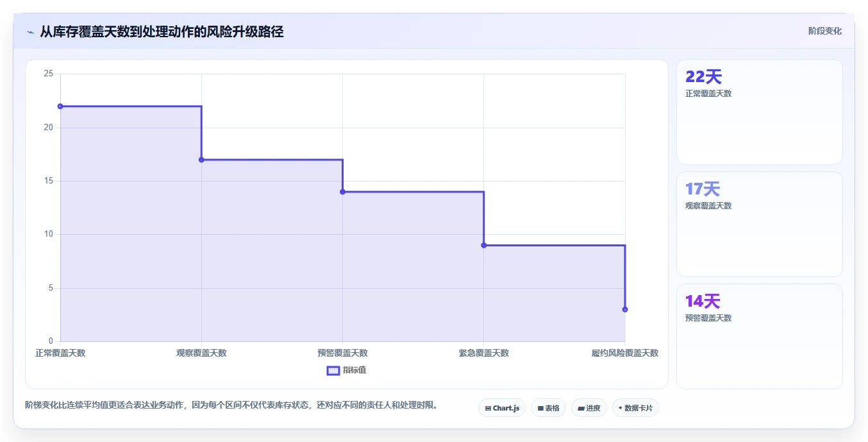
Task: Click y-axis value 25
Action: (x=48, y=74)
